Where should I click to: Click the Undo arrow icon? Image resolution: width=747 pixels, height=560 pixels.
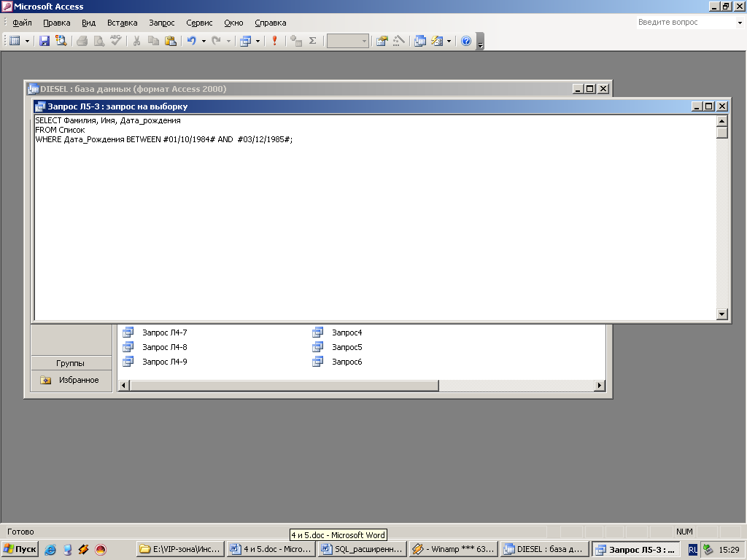[x=192, y=41]
